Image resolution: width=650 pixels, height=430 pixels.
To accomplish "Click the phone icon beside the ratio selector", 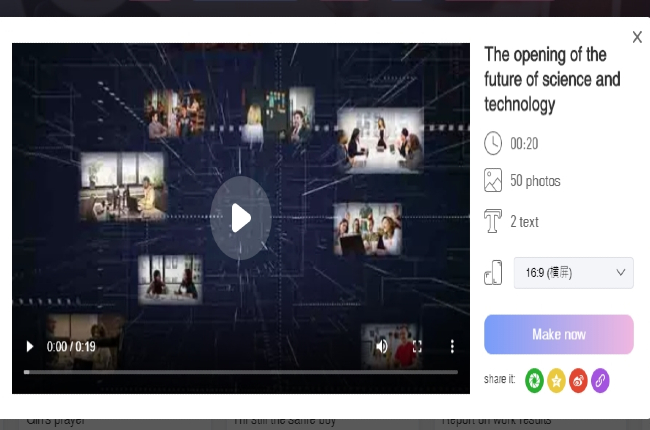I will point(493,272).
